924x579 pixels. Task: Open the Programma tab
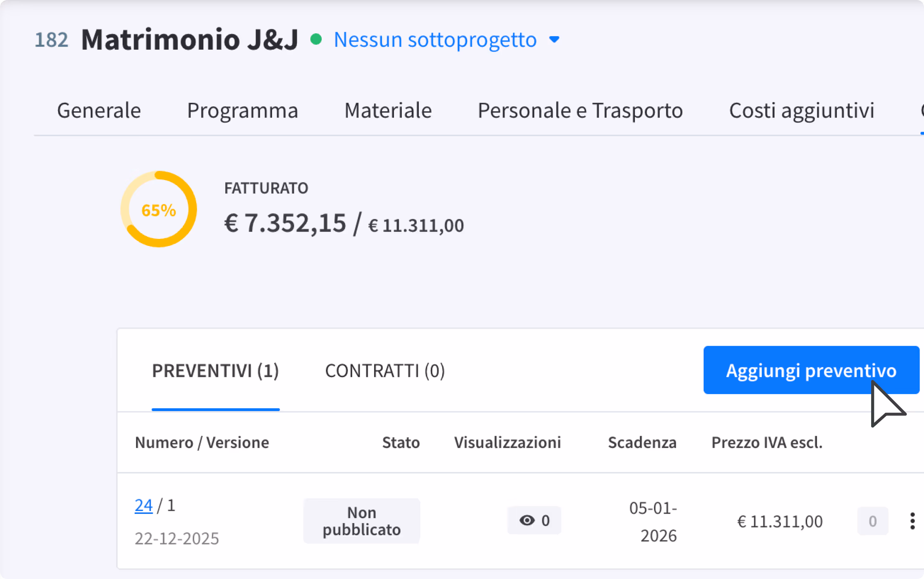click(242, 111)
